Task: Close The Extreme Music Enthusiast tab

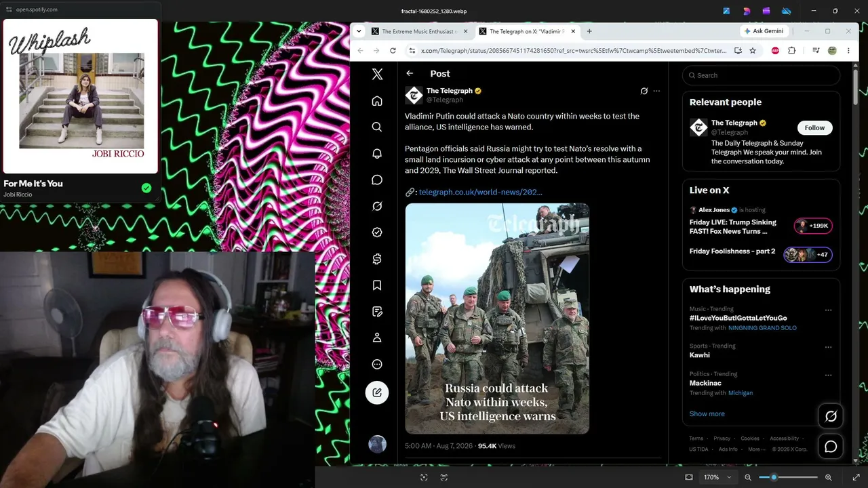Action: [465, 31]
